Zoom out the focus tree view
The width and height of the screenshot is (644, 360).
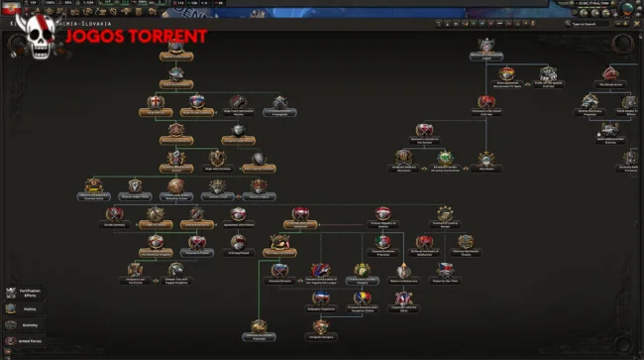(x=617, y=24)
